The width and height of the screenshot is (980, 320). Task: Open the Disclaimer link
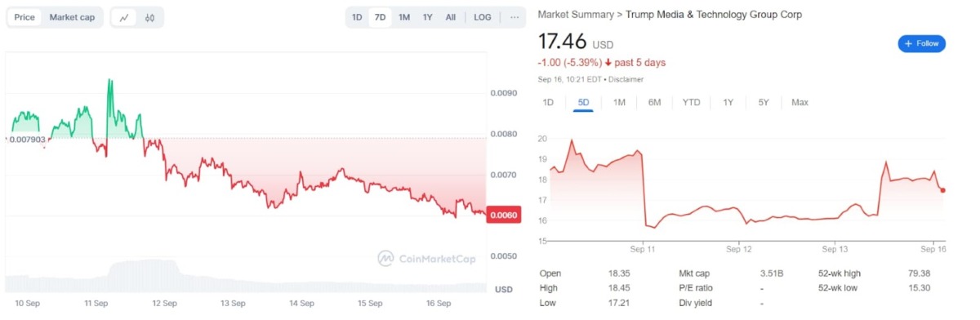pos(627,79)
